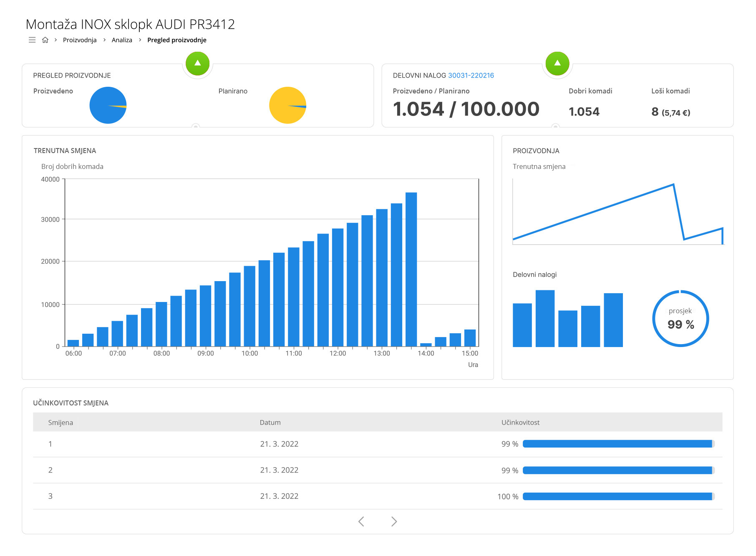Click the blue Proizvedeno pie chart

108,105
